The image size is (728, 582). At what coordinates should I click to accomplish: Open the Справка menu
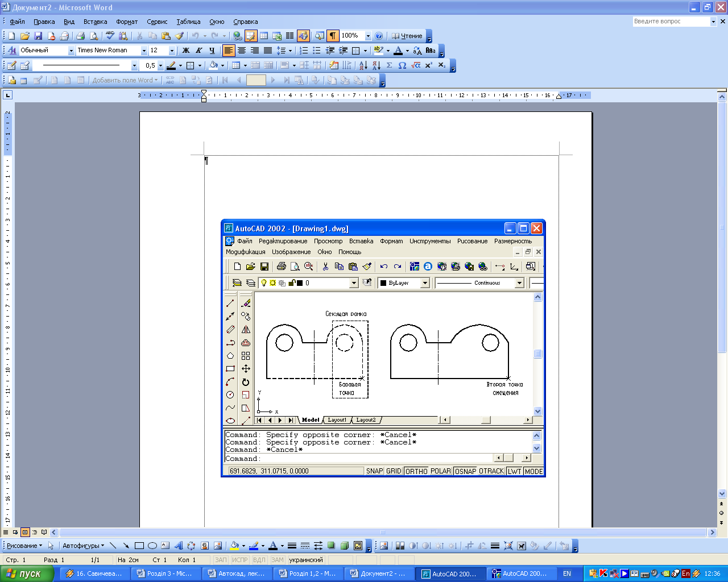point(246,22)
